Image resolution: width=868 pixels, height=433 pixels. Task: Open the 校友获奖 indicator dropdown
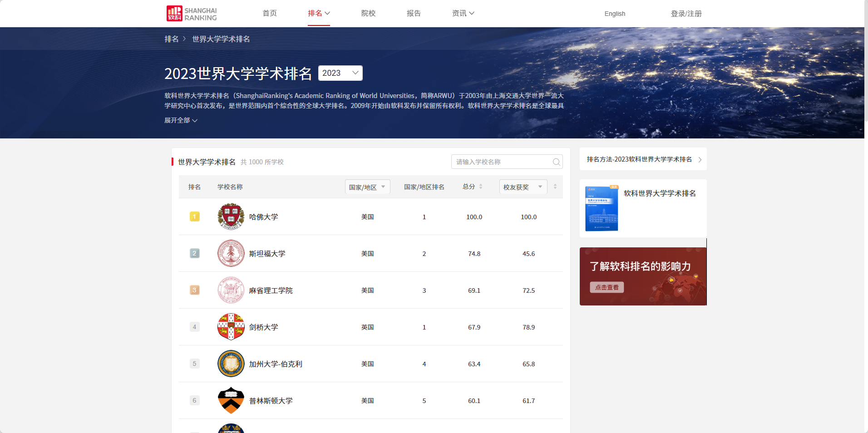pos(523,187)
